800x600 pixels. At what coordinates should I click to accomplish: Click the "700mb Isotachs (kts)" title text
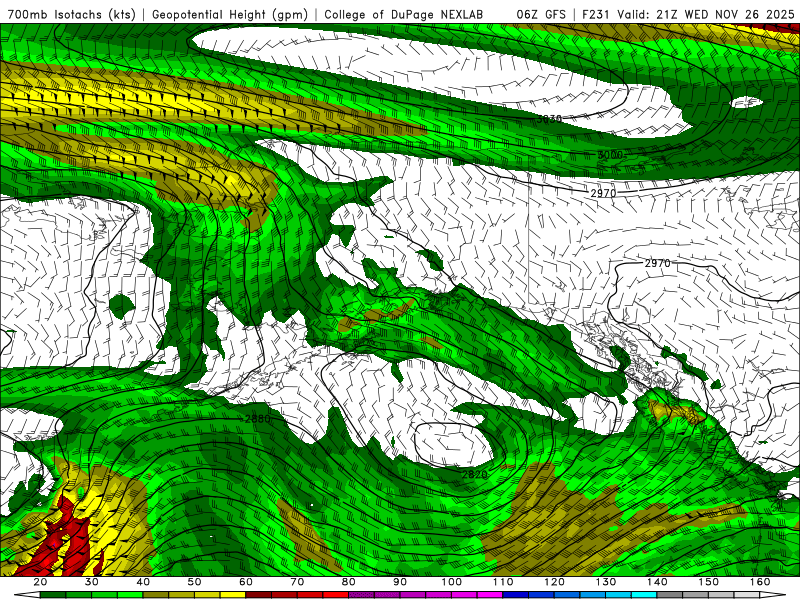click(71, 14)
